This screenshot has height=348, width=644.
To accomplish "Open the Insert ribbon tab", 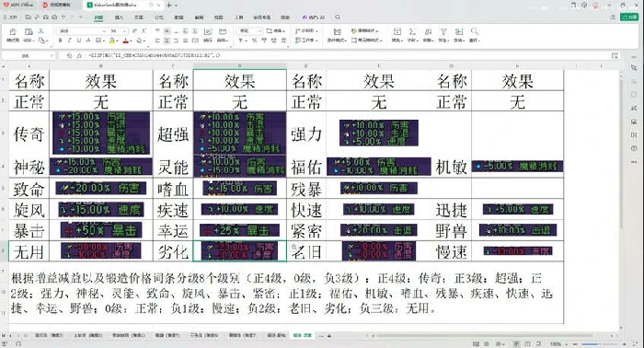I will pyautogui.click(x=119, y=17).
